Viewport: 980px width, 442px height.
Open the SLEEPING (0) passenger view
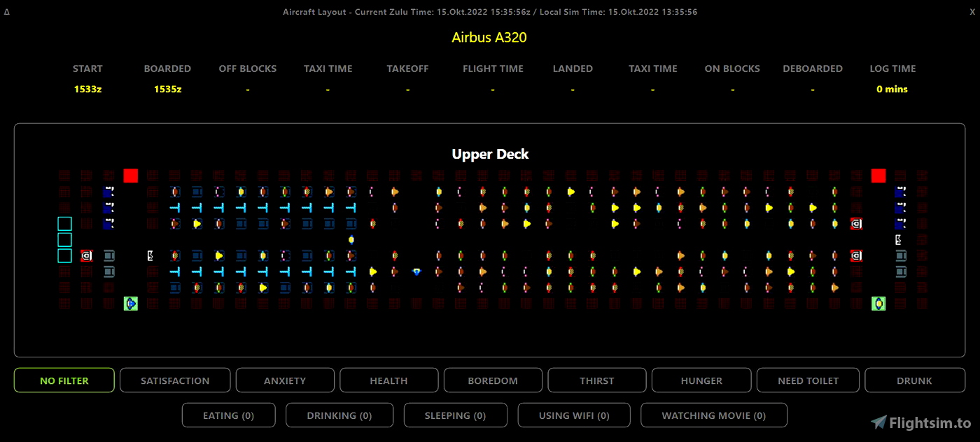pos(455,415)
